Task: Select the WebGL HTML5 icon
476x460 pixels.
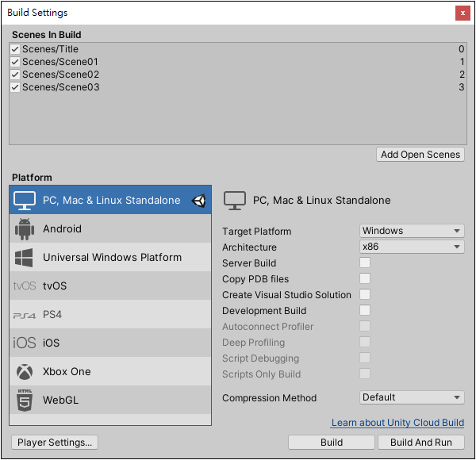Action: pyautogui.click(x=24, y=401)
